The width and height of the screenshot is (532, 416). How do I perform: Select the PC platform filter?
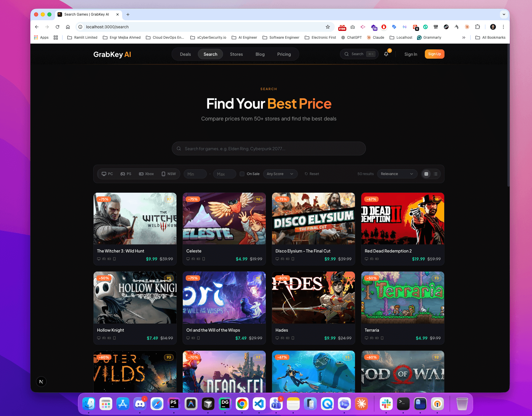click(x=107, y=174)
